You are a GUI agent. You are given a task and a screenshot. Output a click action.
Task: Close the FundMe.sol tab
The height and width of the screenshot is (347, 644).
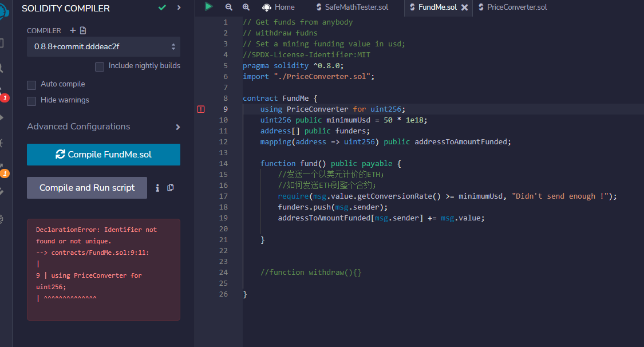coord(464,7)
